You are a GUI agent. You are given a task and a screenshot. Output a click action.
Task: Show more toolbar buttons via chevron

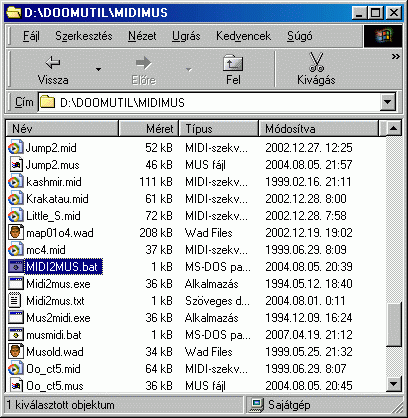[395, 57]
